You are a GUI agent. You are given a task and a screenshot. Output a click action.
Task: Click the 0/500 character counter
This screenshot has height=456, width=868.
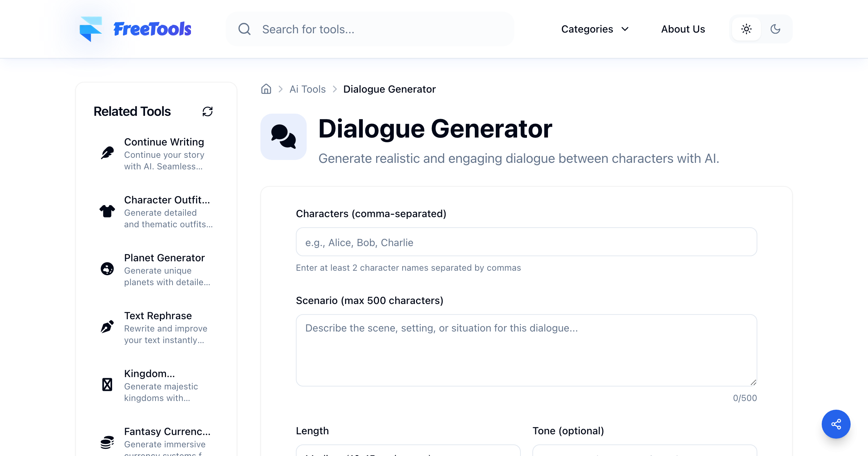tap(745, 398)
